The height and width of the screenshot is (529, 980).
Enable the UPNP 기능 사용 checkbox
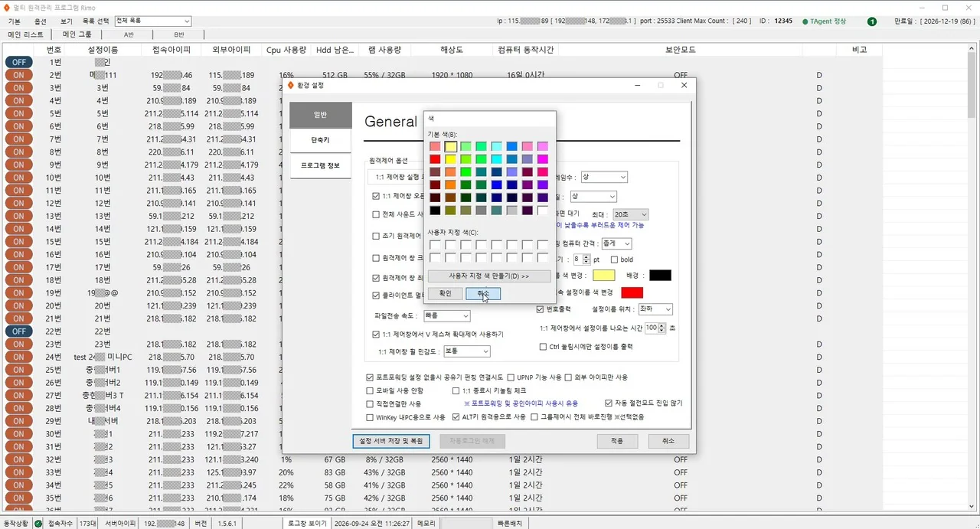pyautogui.click(x=511, y=377)
